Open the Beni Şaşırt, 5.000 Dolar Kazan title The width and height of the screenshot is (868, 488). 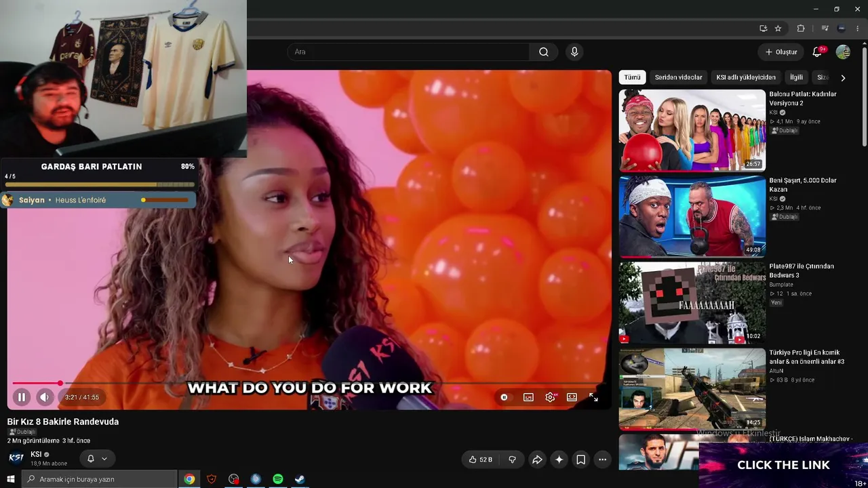tap(803, 184)
